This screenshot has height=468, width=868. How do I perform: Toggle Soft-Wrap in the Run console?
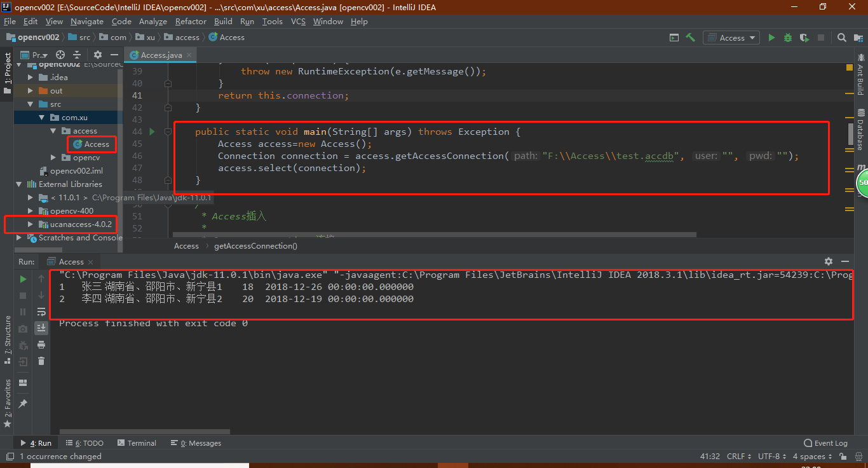click(41, 311)
